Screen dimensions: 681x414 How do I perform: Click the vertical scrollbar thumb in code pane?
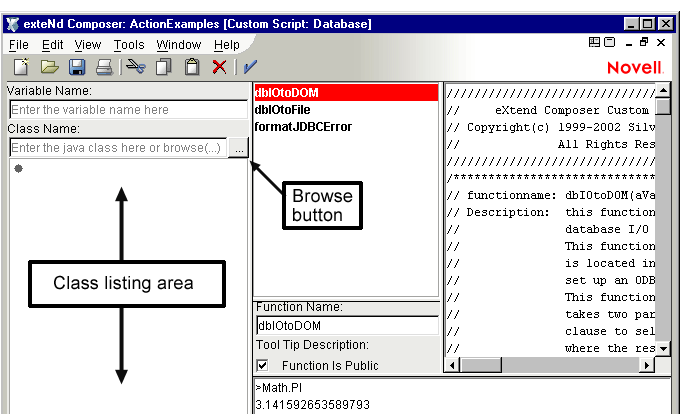(663, 107)
